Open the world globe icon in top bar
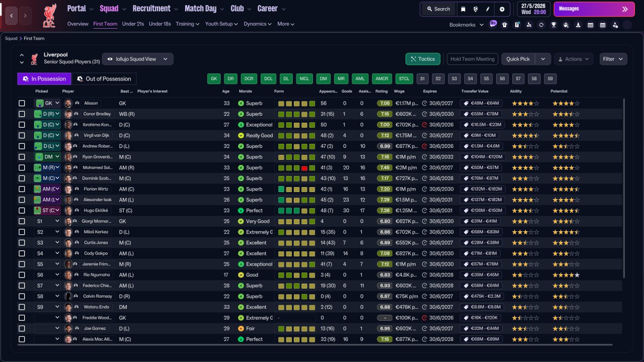This screenshot has height=362, width=644. pyautogui.click(x=475, y=9)
